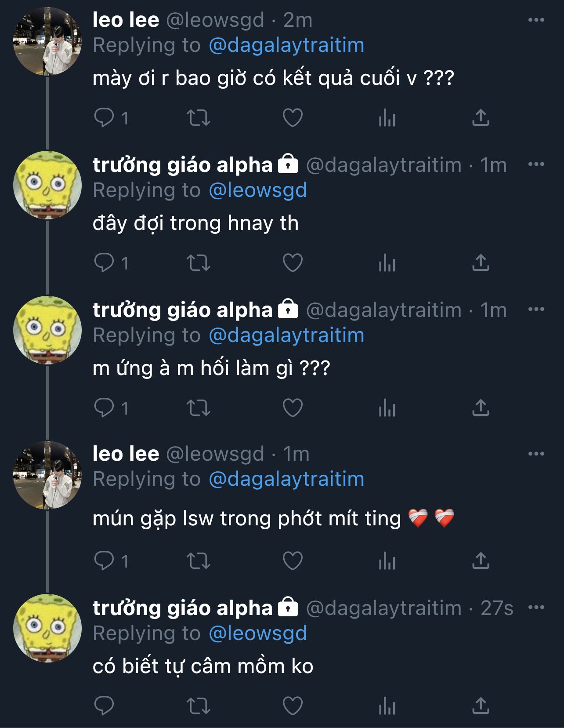The image size is (564, 728).
Task: Like leo lee's first tweet
Action: pyautogui.click(x=293, y=118)
